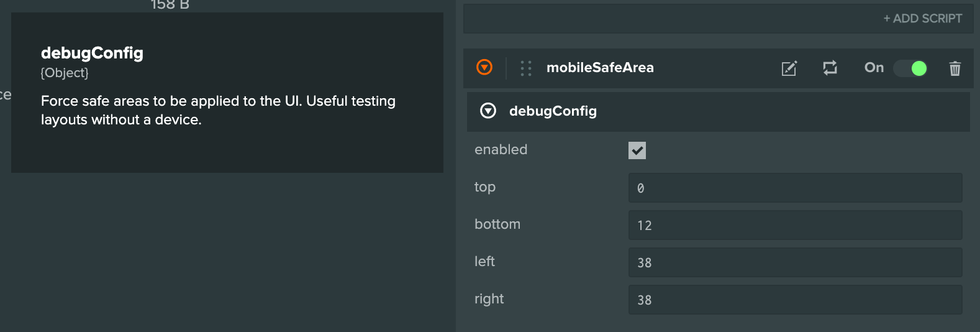Parse mobileSafeArea script with refresh arrows icon
Viewport: 980px width, 332px height.
point(830,68)
